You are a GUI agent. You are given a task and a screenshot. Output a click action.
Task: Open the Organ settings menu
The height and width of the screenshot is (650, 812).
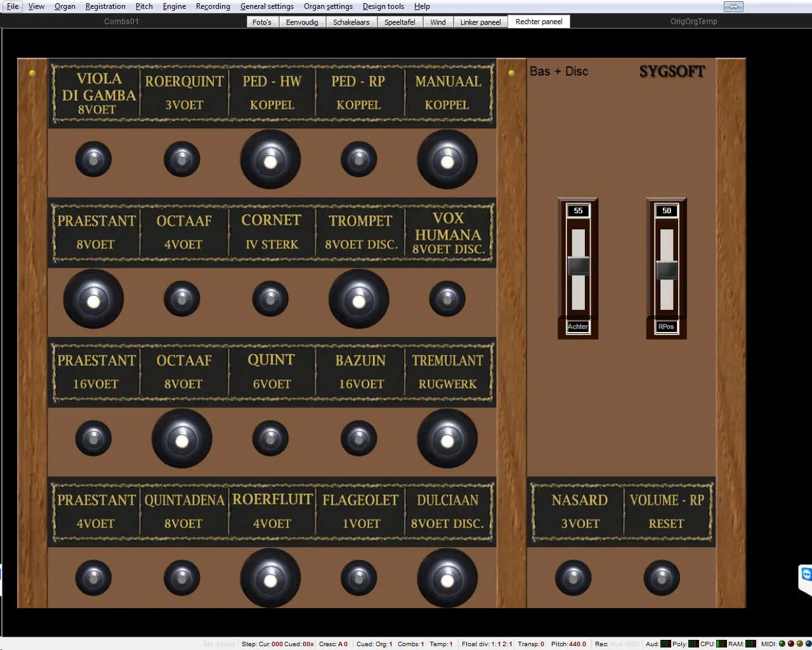[x=328, y=6]
